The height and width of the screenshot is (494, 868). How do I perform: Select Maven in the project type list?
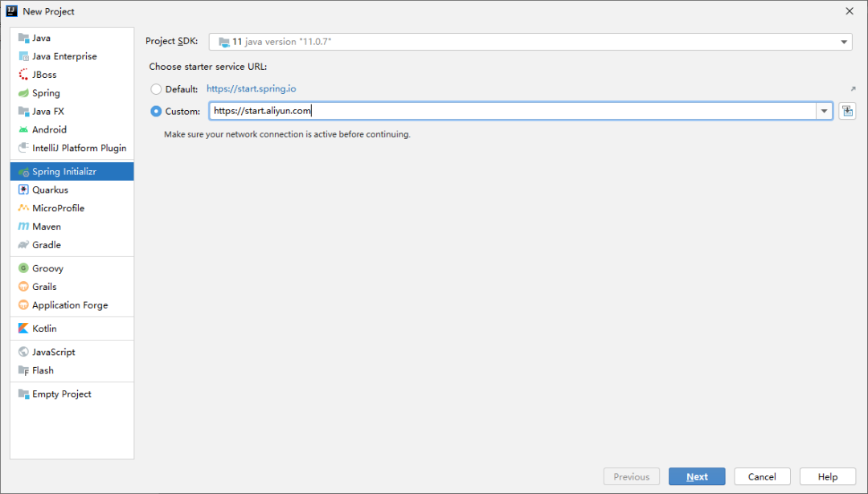click(47, 227)
